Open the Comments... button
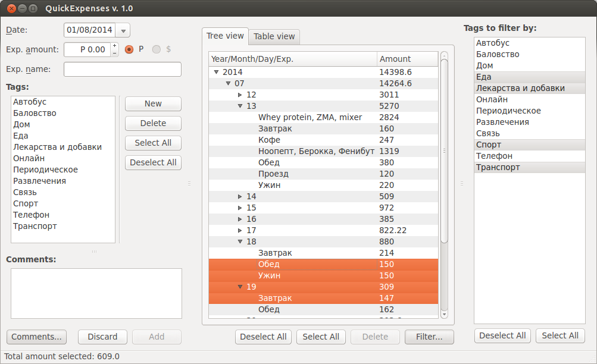Screen dimensions: 597x364 [x=36, y=337]
